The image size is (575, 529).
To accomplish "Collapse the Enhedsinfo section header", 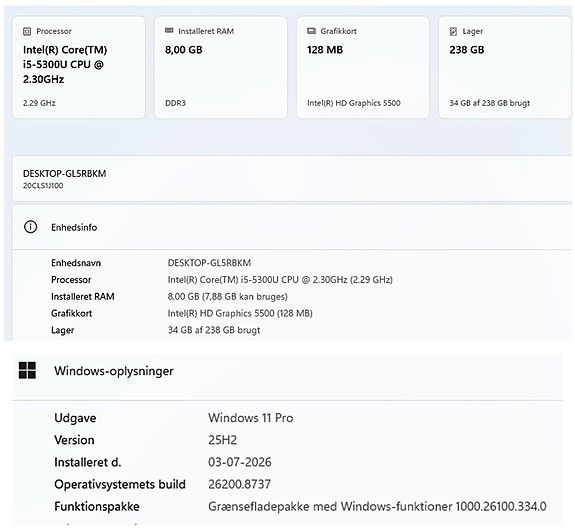I will 292,227.
